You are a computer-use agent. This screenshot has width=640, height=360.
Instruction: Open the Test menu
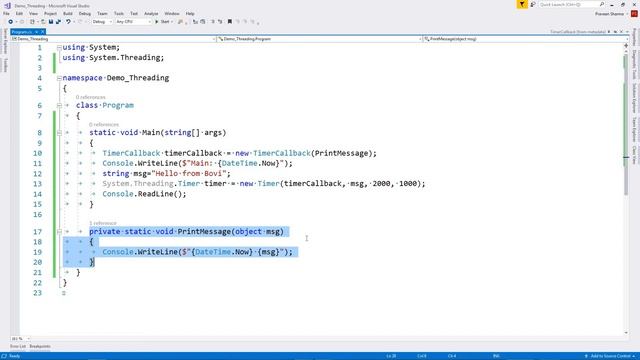coord(134,13)
